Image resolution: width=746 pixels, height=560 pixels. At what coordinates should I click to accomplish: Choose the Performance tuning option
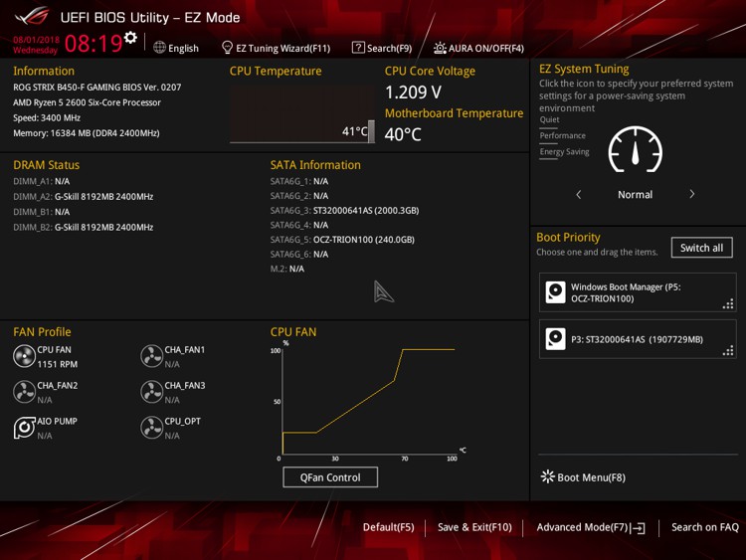(x=562, y=135)
